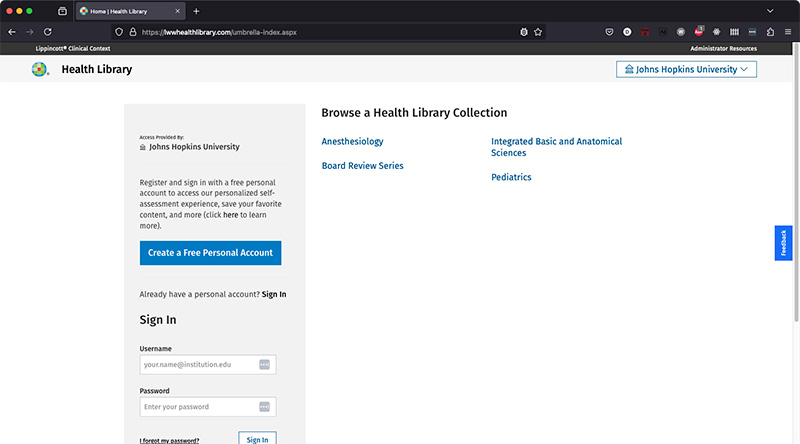Click the forward navigation arrow
Viewport: 800px width, 444px height.
coord(30,32)
